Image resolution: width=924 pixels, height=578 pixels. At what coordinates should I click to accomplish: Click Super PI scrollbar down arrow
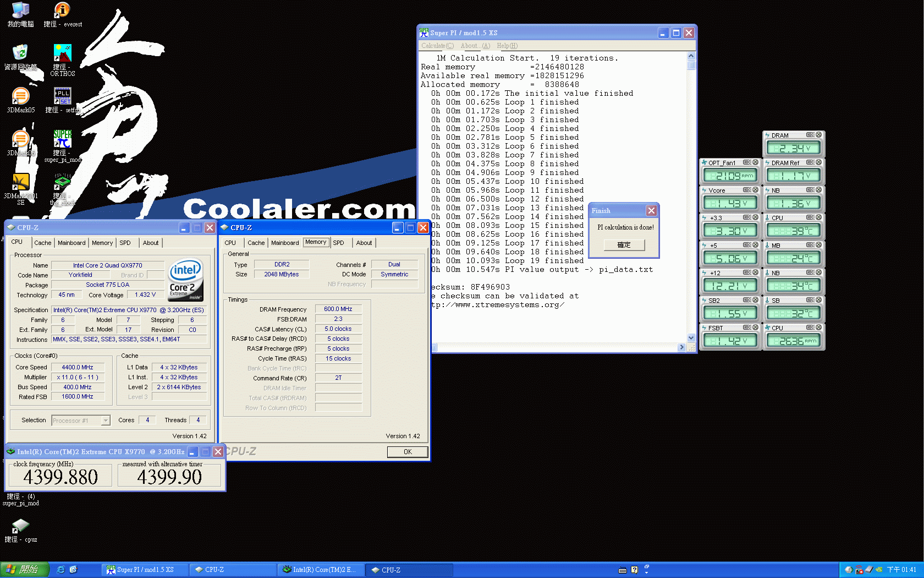click(x=691, y=338)
